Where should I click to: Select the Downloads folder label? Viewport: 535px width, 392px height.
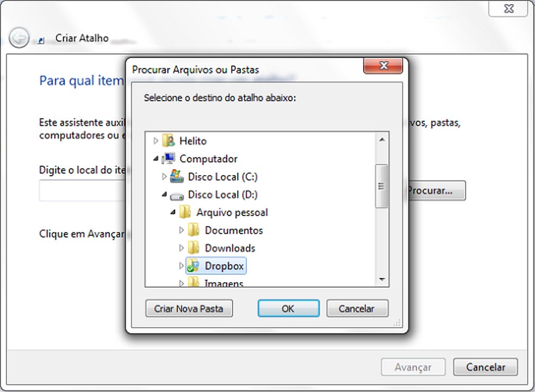tap(230, 248)
